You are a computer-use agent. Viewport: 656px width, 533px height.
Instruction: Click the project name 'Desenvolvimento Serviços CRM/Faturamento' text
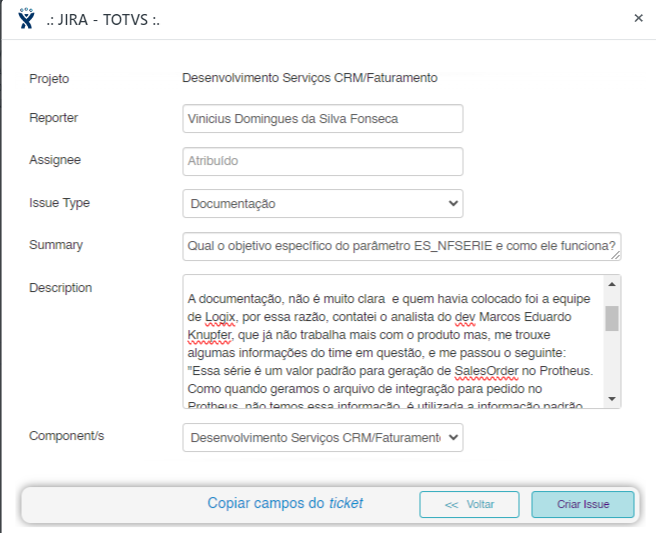tap(310, 78)
